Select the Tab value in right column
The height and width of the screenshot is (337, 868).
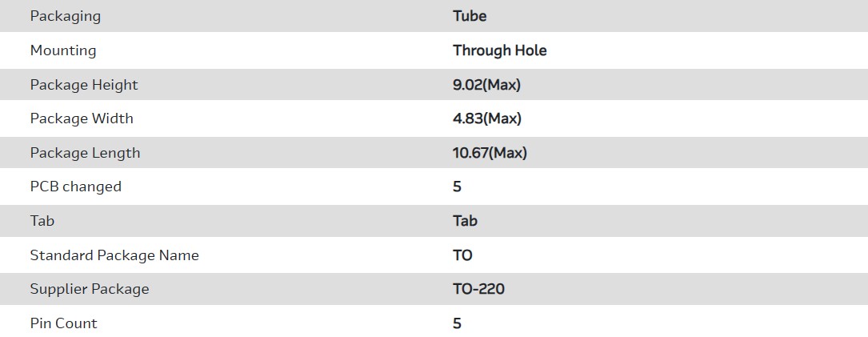(465, 221)
